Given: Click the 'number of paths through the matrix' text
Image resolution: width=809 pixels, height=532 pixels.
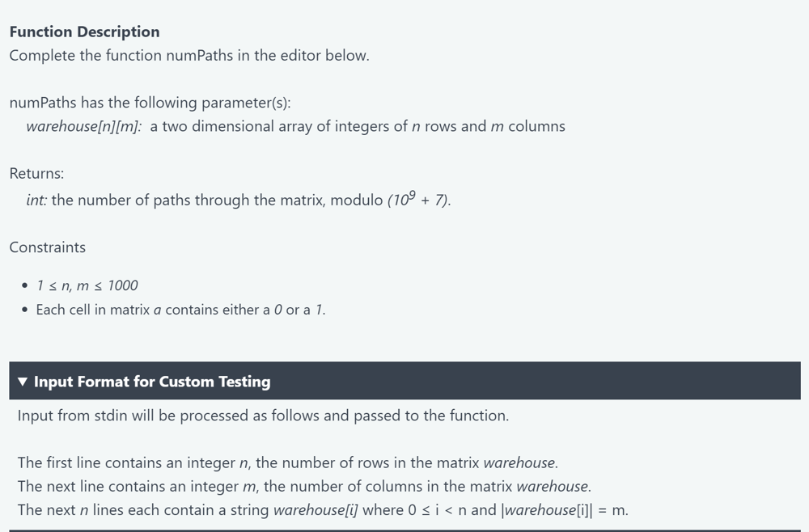Looking at the screenshot, I should point(188,200).
